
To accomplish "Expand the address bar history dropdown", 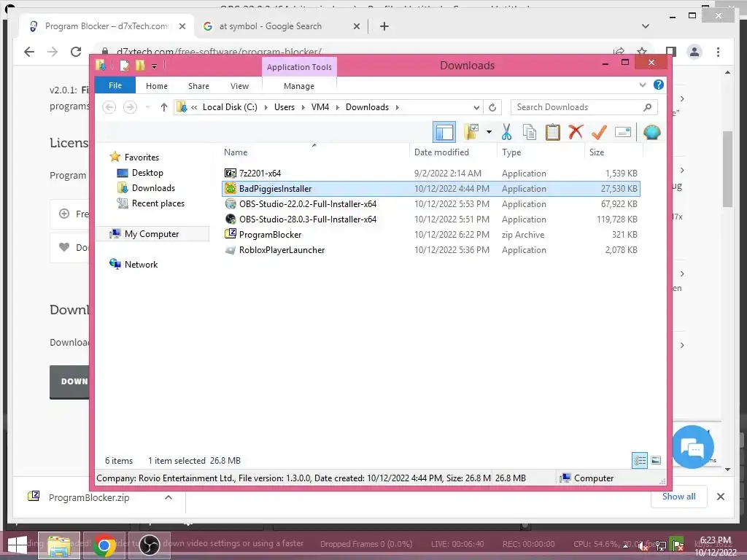I will [476, 107].
